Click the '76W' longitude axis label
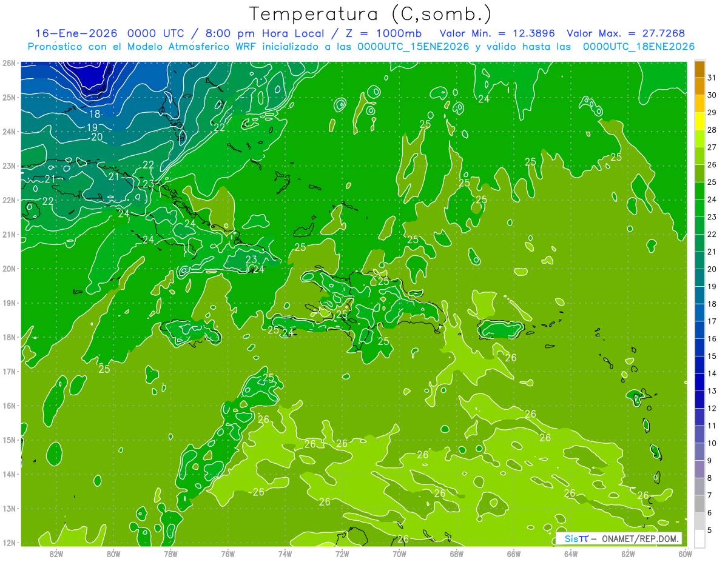728x562 pixels. [x=228, y=554]
